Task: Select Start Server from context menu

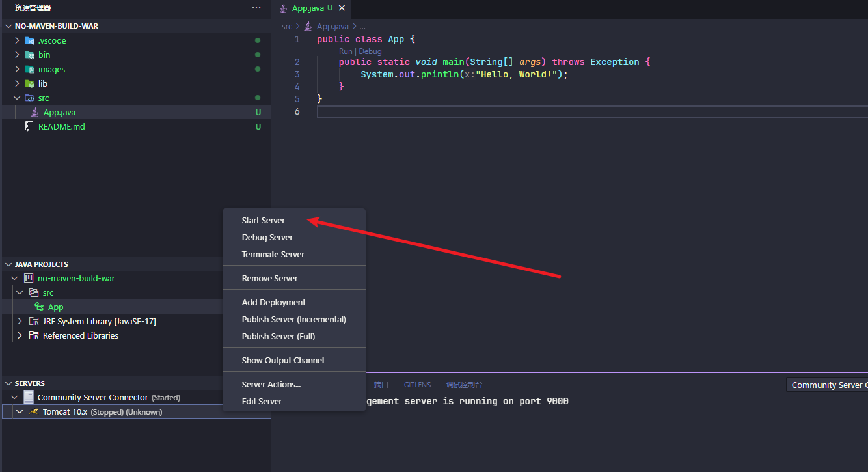Action: coord(264,221)
